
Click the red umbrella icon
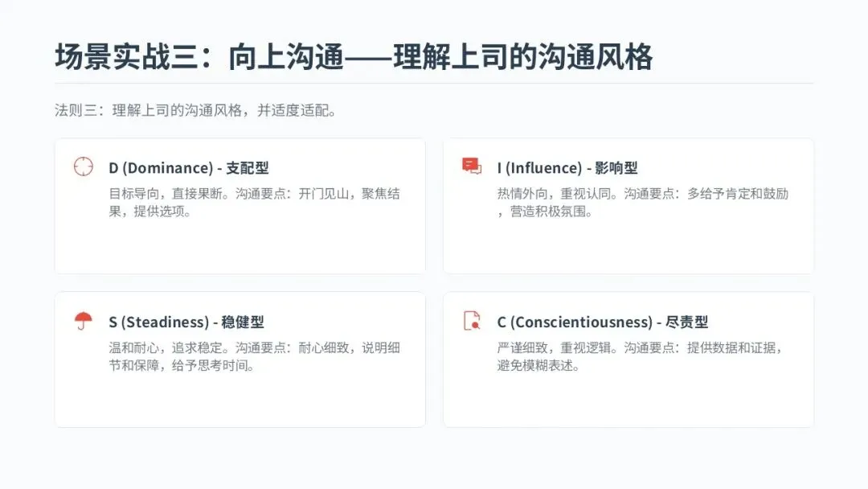click(84, 321)
